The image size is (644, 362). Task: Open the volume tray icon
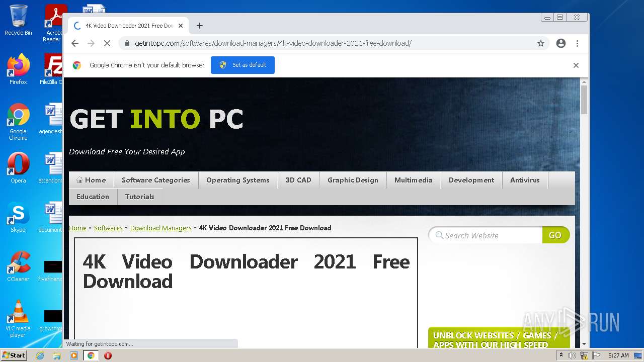click(x=572, y=355)
